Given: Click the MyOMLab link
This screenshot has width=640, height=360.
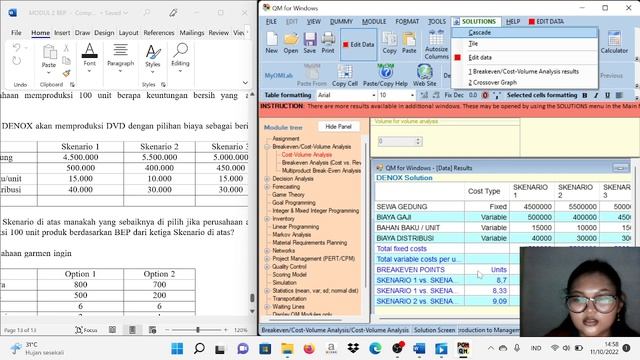Looking at the screenshot, I should [x=278, y=76].
